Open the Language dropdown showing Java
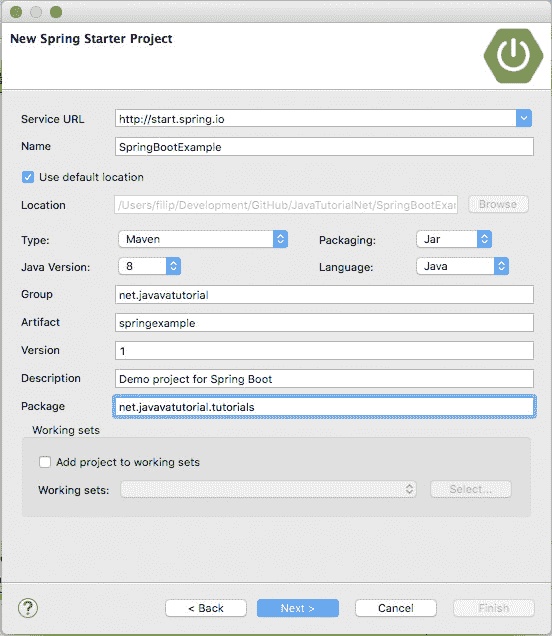Viewport: 552px width, 636px height. (x=462, y=266)
